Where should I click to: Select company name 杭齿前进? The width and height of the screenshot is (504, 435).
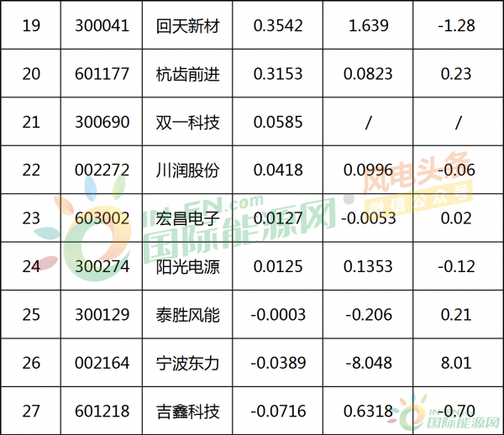187,74
